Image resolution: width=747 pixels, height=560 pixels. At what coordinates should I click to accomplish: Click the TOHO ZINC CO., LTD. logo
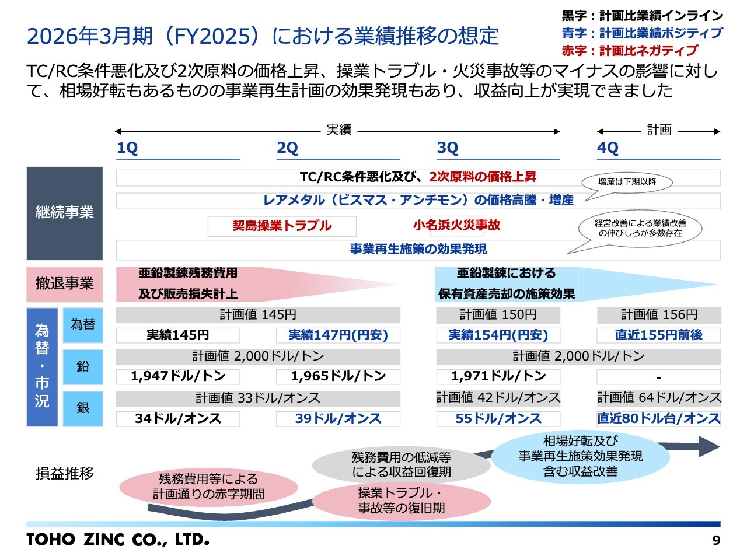[x=117, y=540]
